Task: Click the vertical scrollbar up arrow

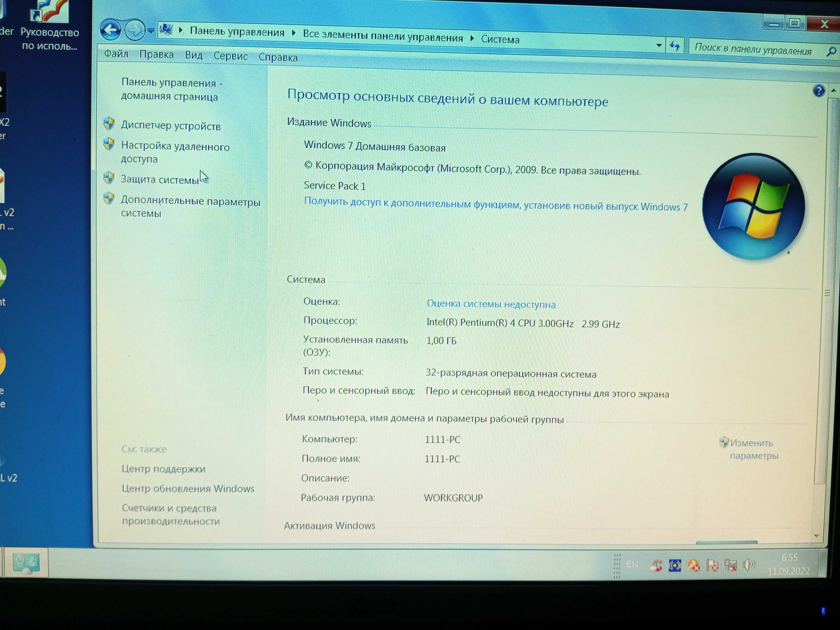Action: pyautogui.click(x=833, y=90)
